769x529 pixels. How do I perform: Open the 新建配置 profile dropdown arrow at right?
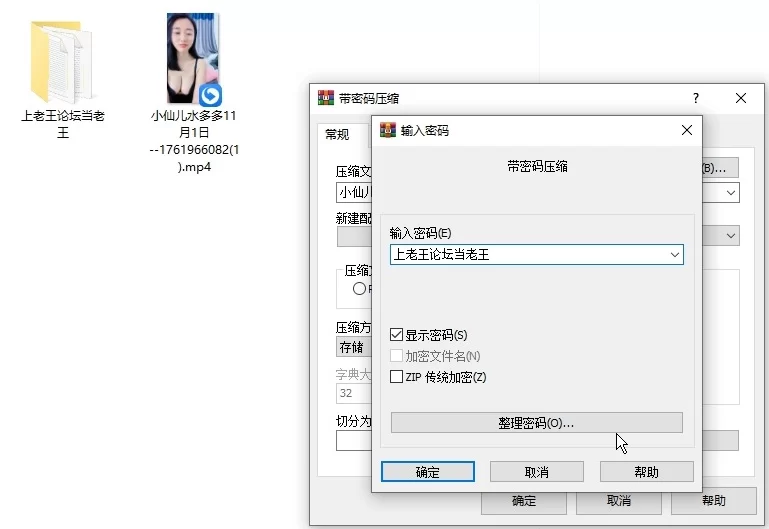(730, 236)
